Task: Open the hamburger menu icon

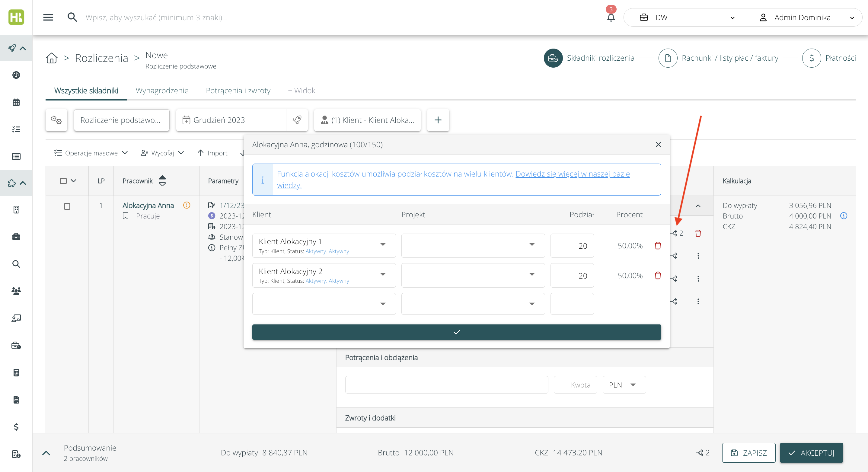Action: [x=48, y=17]
